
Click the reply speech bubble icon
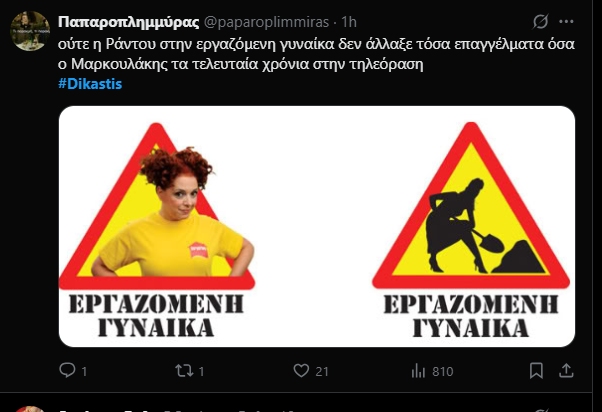pos(67,371)
